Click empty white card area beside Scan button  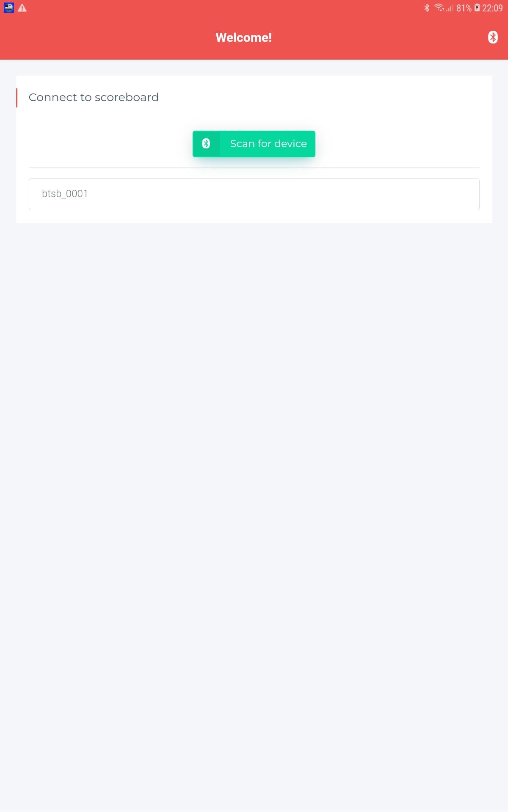(x=106, y=144)
